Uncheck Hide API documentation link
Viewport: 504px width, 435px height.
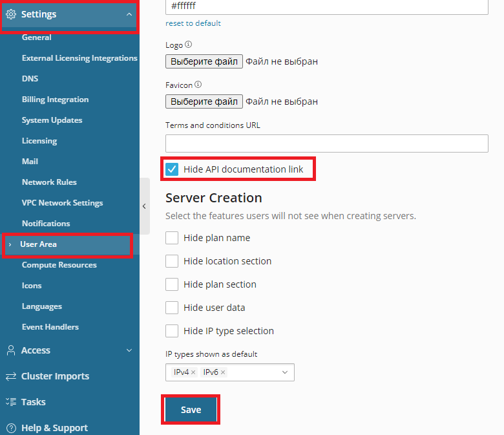[172, 169]
